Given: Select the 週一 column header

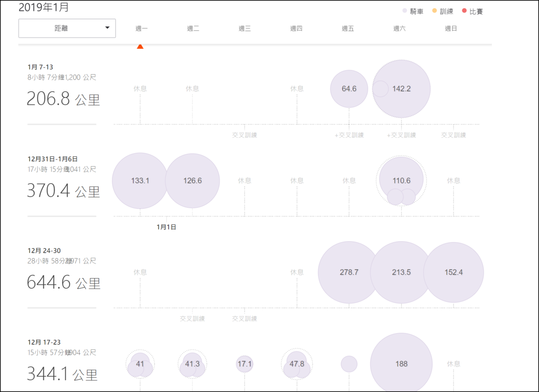Looking at the screenshot, I should [x=141, y=28].
